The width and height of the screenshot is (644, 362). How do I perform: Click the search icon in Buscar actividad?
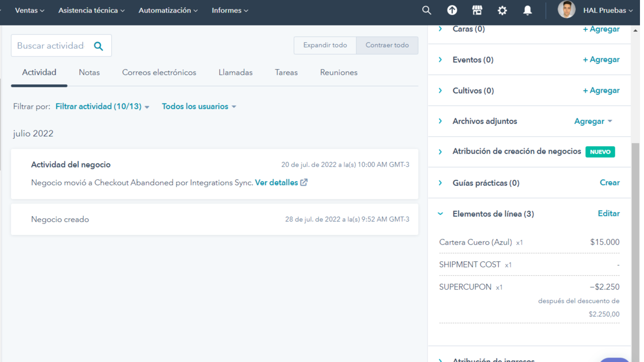(99, 46)
